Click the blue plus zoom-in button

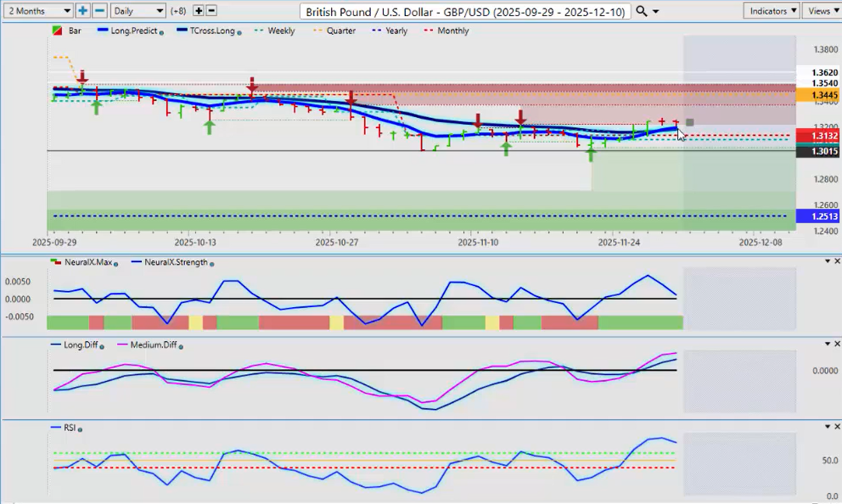pos(82,11)
